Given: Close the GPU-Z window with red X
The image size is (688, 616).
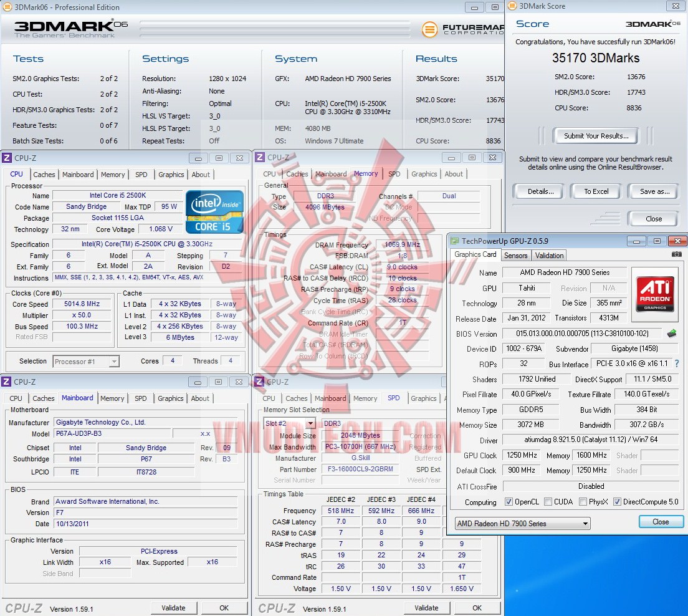Looking at the screenshot, I should pos(677,241).
